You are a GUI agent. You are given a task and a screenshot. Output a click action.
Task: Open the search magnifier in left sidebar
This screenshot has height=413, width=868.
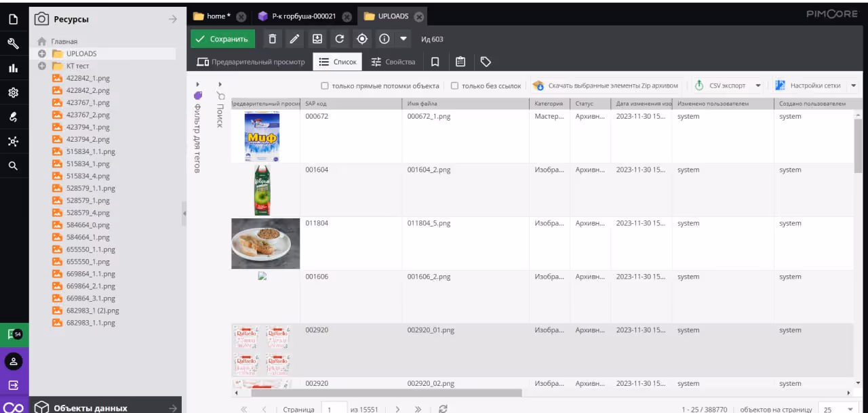click(x=13, y=165)
